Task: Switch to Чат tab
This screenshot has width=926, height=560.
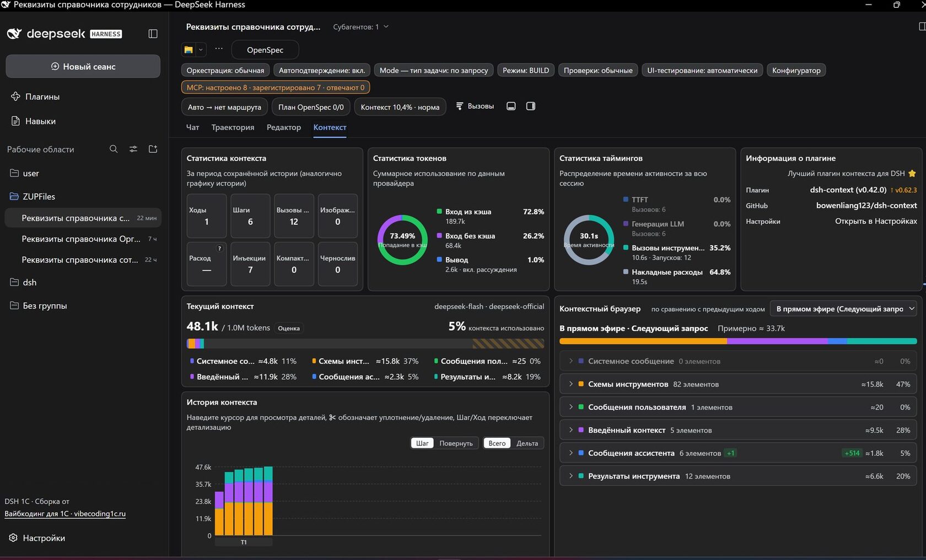Action: click(192, 127)
